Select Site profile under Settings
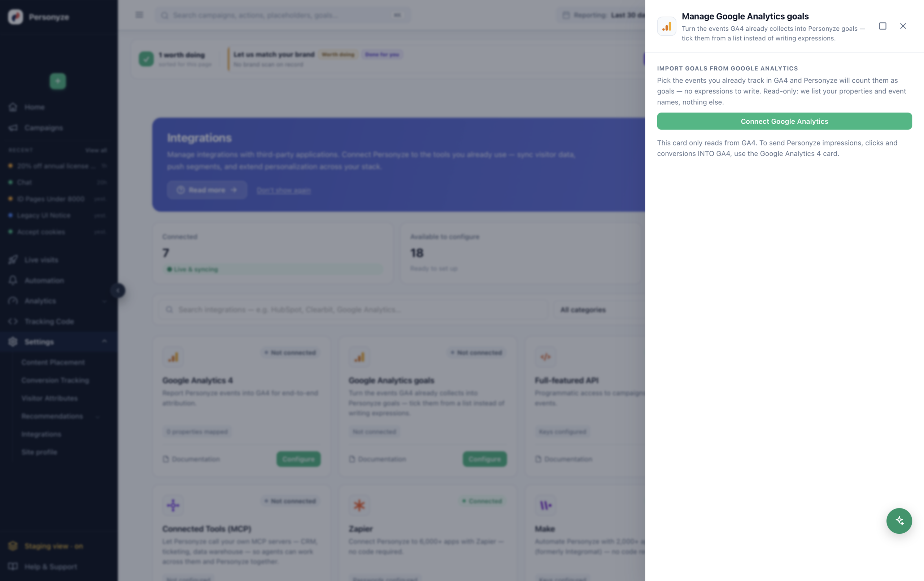924x581 pixels. click(39, 452)
